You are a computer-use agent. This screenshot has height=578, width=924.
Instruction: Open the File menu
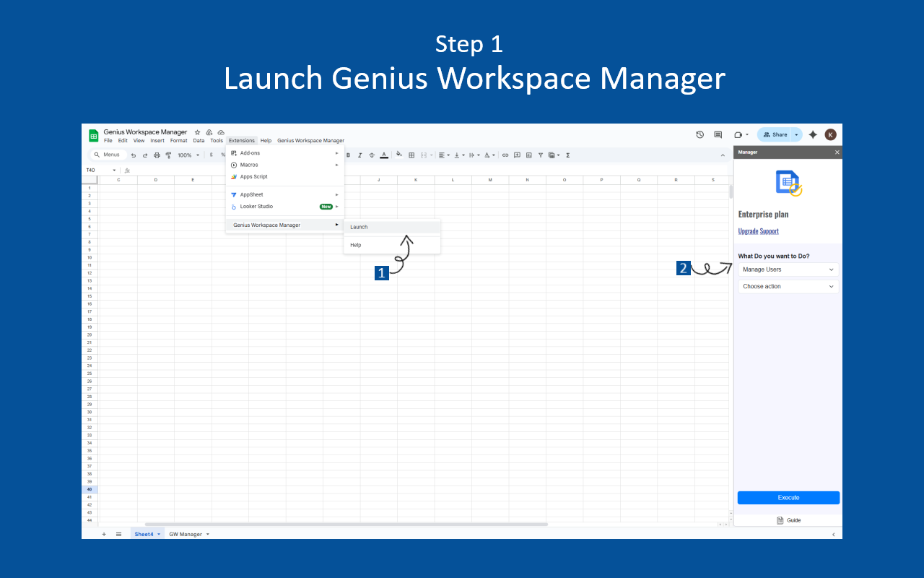(108, 141)
